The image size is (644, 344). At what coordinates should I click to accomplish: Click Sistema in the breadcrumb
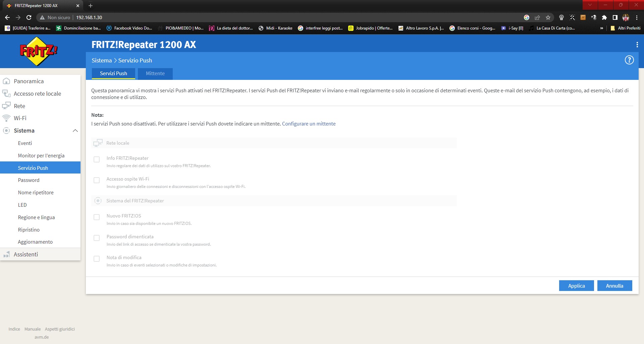(x=102, y=60)
